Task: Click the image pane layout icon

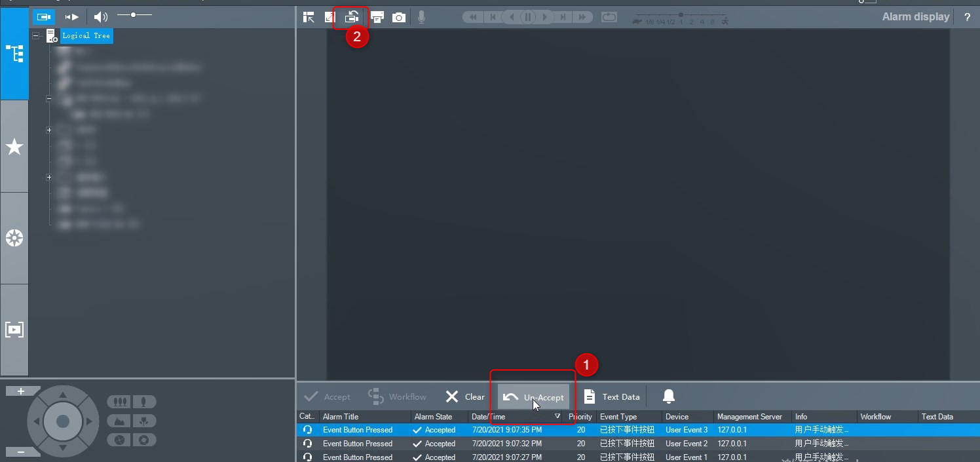Action: click(x=309, y=17)
